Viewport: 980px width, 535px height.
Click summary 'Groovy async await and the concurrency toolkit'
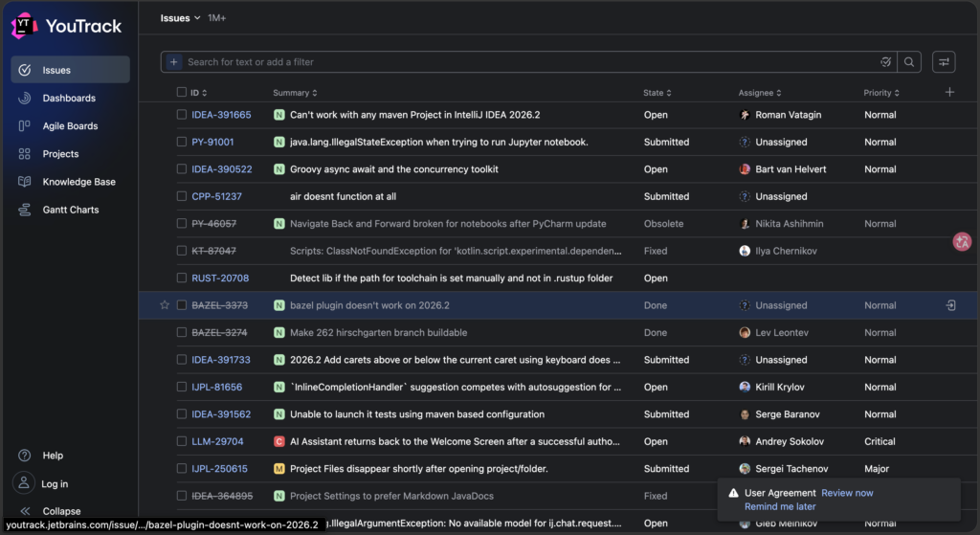click(x=393, y=168)
